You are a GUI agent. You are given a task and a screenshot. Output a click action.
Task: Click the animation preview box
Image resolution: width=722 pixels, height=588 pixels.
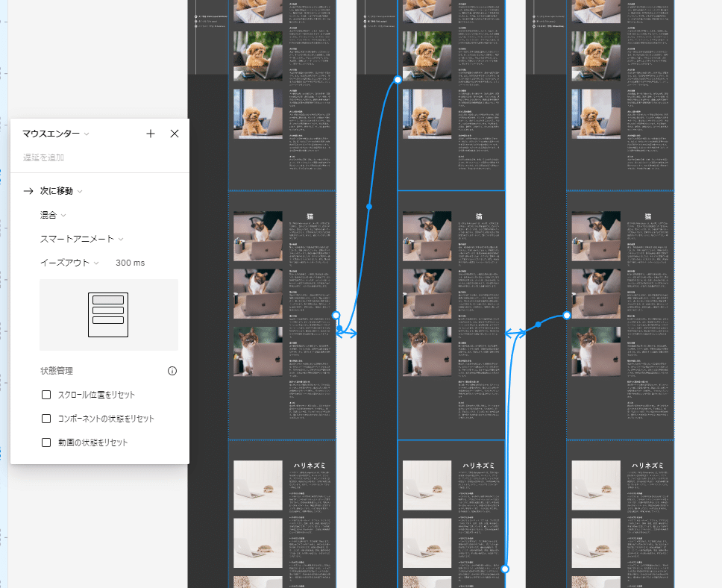pyautogui.click(x=109, y=315)
